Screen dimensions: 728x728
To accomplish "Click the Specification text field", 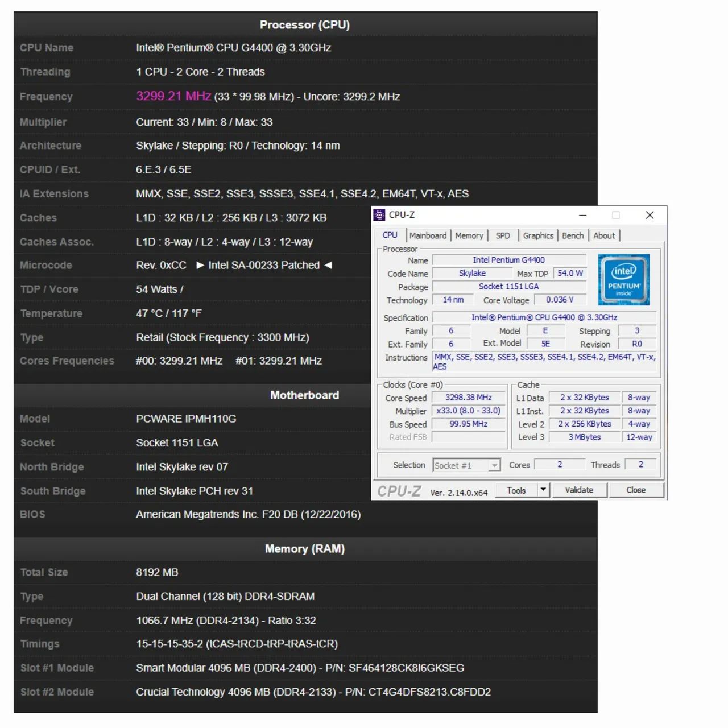I will pyautogui.click(x=544, y=317).
